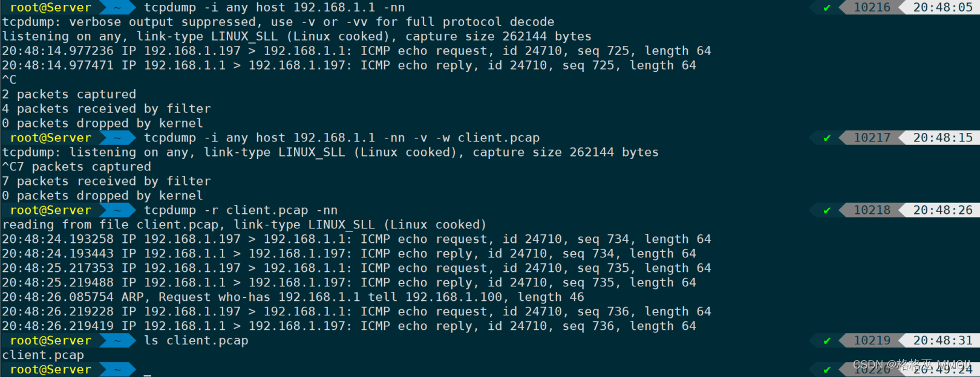Select the history number badge 10217
This screenshot has width=980, height=377.
point(872,138)
